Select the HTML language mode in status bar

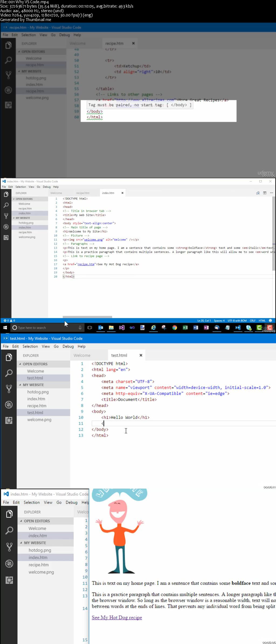262,321
